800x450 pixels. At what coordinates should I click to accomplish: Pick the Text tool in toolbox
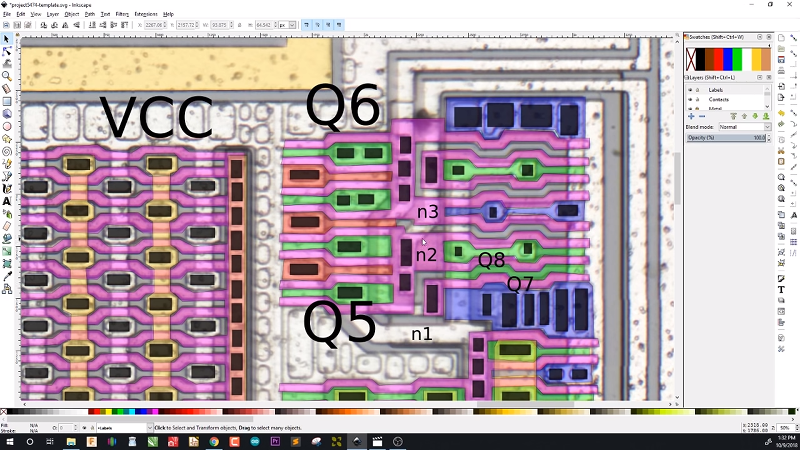pos(7,200)
